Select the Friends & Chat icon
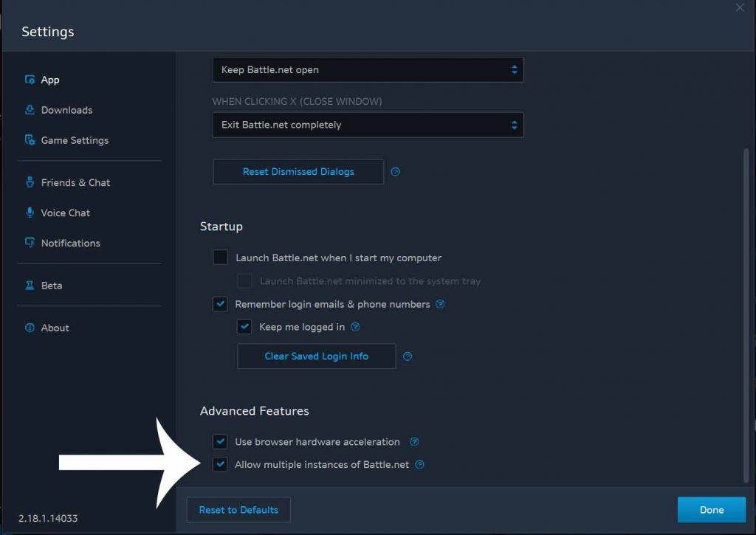This screenshot has width=756, height=535. pyautogui.click(x=31, y=182)
